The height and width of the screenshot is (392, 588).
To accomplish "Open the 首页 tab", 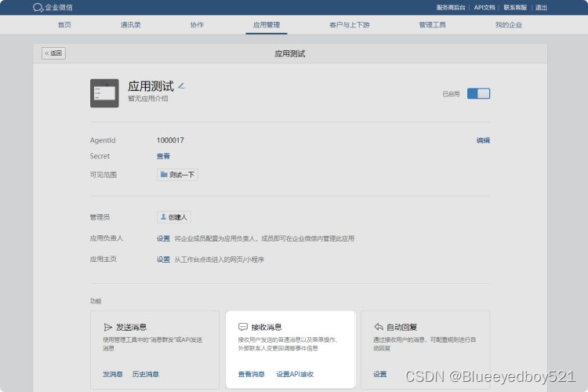I will [64, 25].
